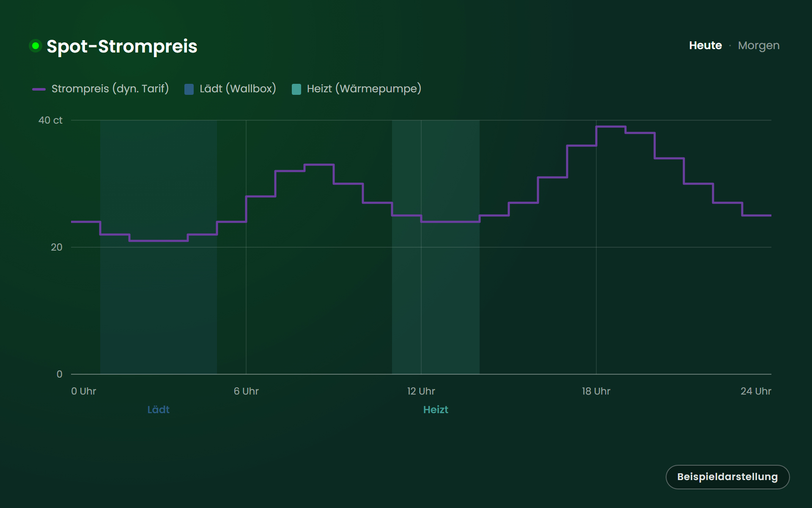Viewport: 812px width, 508px height.
Task: Click the 6 Uhr axis label
Action: pos(246,391)
